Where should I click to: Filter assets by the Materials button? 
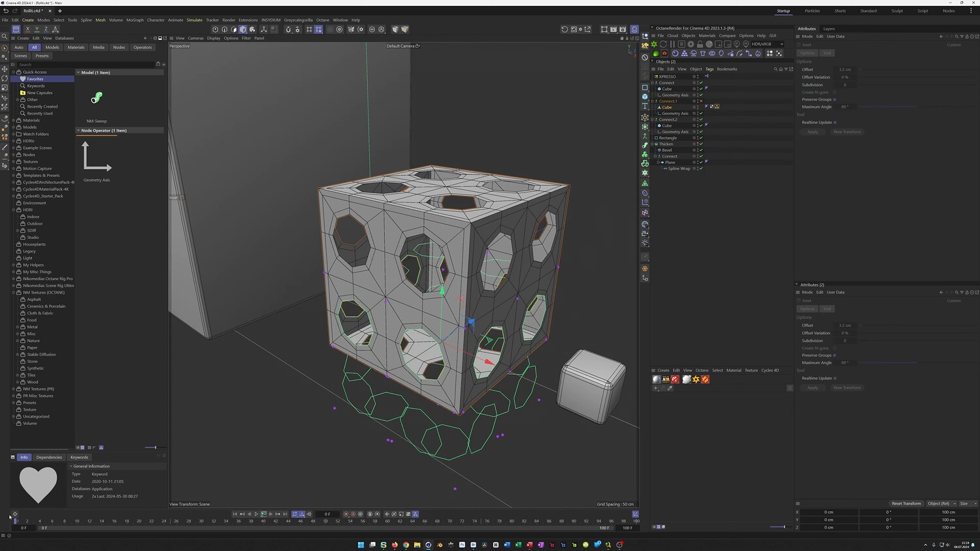[76, 47]
